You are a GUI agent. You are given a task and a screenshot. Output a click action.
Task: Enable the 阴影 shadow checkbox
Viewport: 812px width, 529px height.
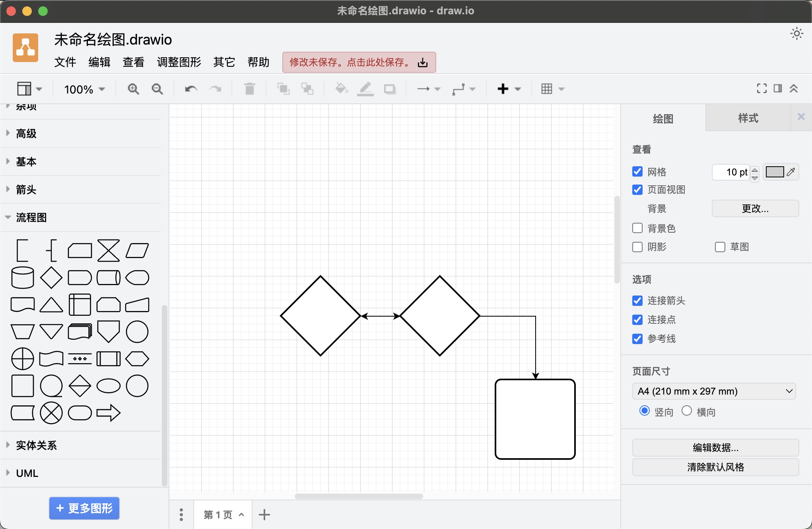[637, 247]
